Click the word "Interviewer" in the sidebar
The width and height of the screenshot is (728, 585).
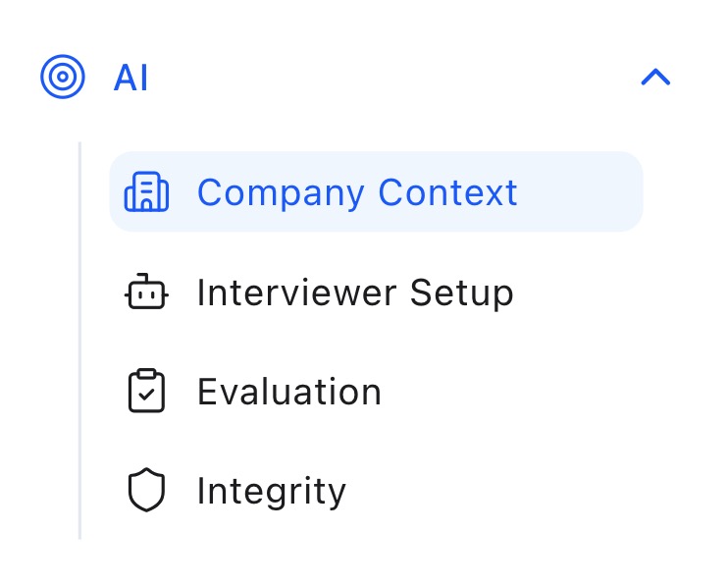pos(296,292)
